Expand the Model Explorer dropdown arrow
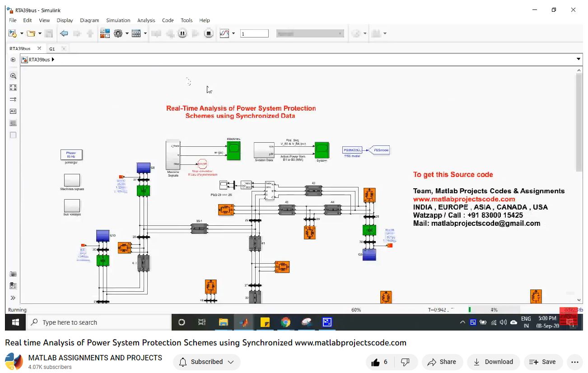588x373 pixels. (x=145, y=33)
